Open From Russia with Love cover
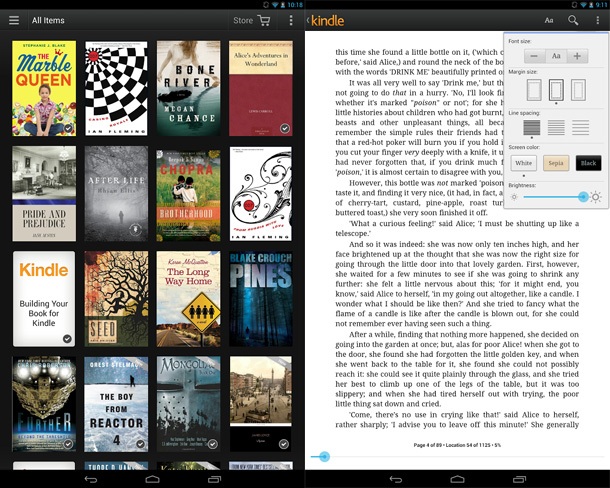Screen dimensions: 610x488 coord(261,193)
